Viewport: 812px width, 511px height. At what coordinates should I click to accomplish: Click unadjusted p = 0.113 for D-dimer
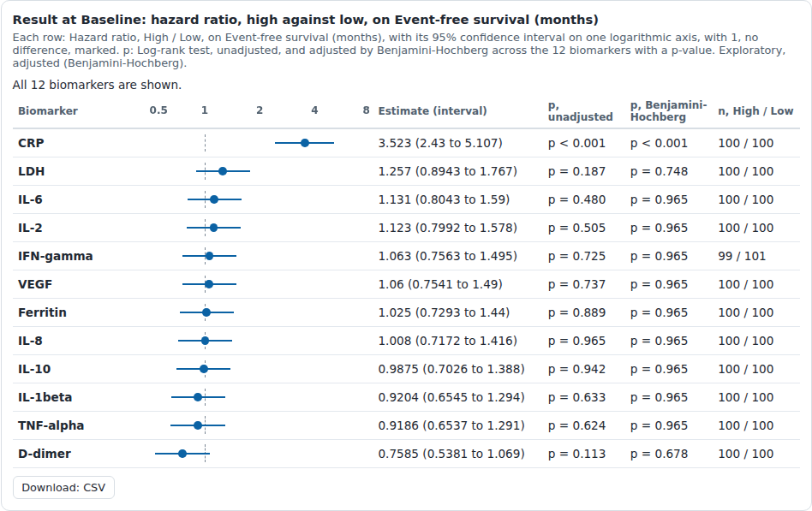[x=576, y=454]
